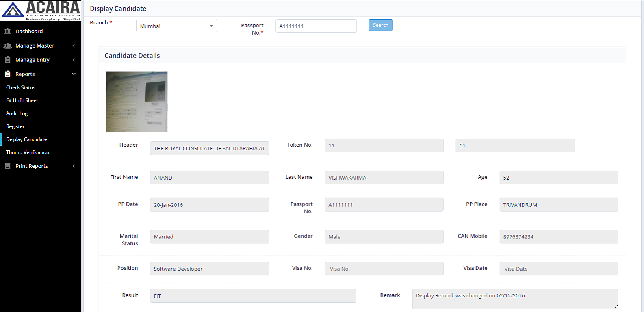The height and width of the screenshot is (312, 644).
Task: Open the Branch dropdown showing Mumbai
Action: coord(176,26)
